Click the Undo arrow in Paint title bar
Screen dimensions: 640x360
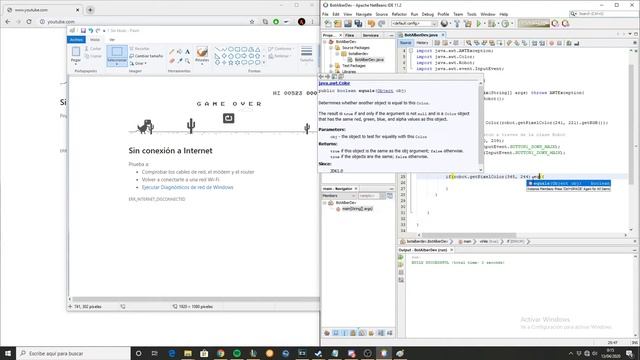(91, 31)
